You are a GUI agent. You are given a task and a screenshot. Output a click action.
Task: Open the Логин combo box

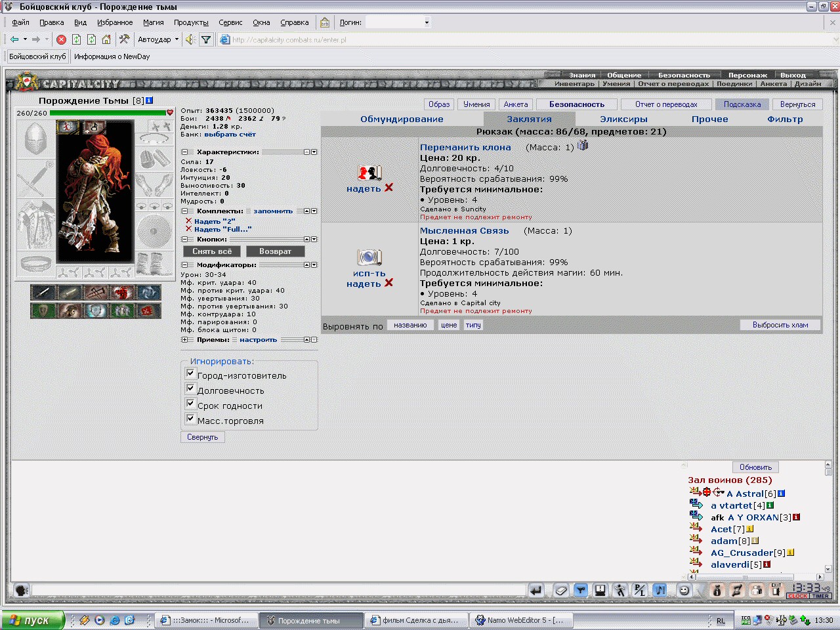point(398,22)
